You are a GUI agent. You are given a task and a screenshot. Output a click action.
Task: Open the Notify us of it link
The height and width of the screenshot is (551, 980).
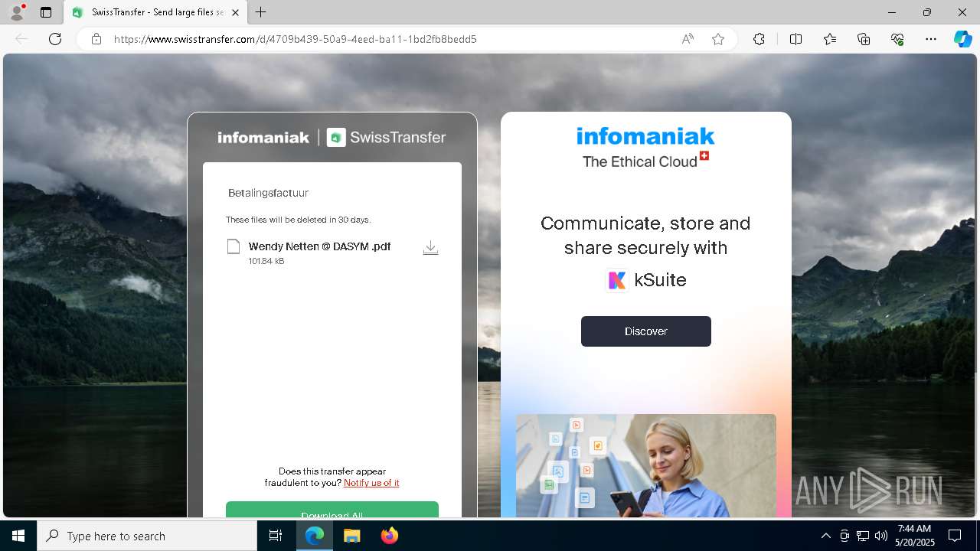(371, 483)
